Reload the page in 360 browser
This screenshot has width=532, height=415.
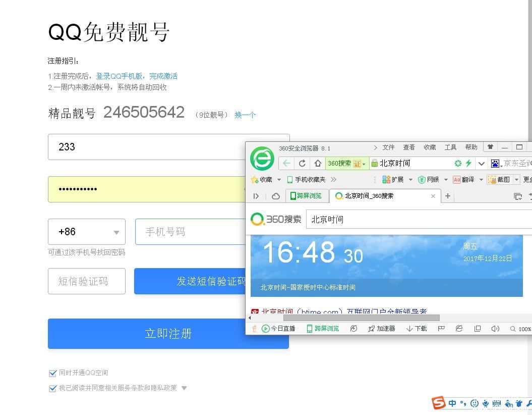click(x=302, y=164)
